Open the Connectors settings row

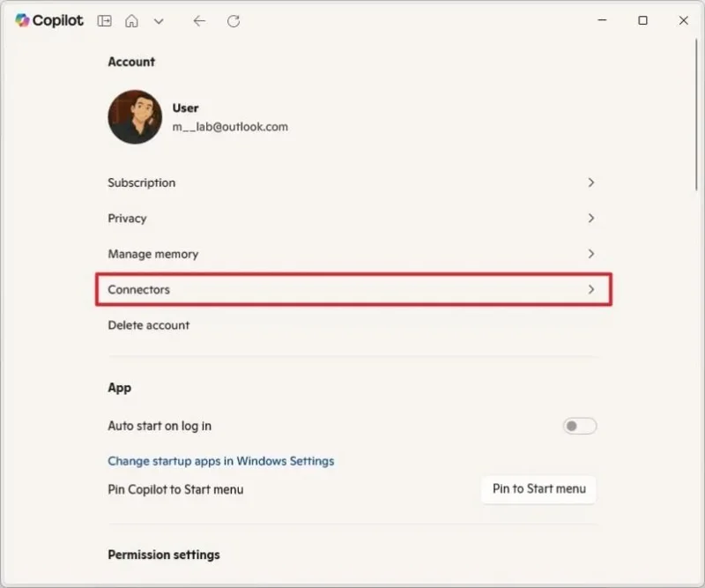[353, 289]
